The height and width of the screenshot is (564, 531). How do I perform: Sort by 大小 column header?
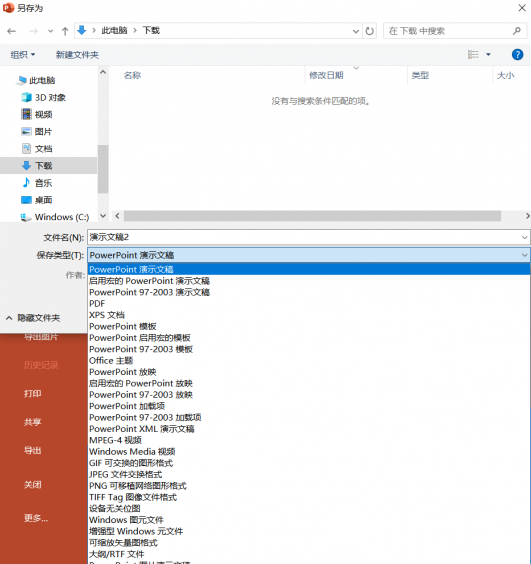coord(505,75)
